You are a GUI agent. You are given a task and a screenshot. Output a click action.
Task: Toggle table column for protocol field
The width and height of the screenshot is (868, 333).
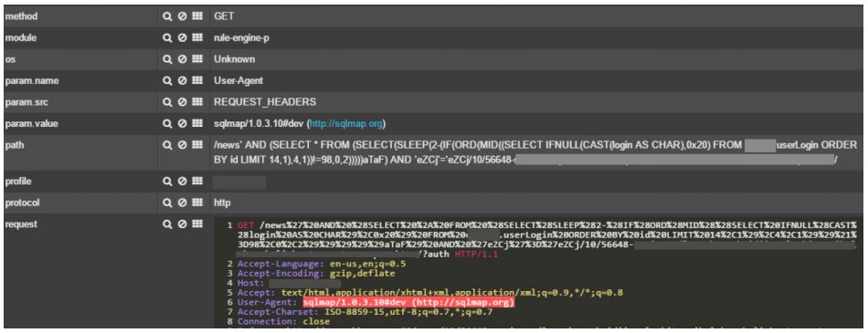pos(197,203)
